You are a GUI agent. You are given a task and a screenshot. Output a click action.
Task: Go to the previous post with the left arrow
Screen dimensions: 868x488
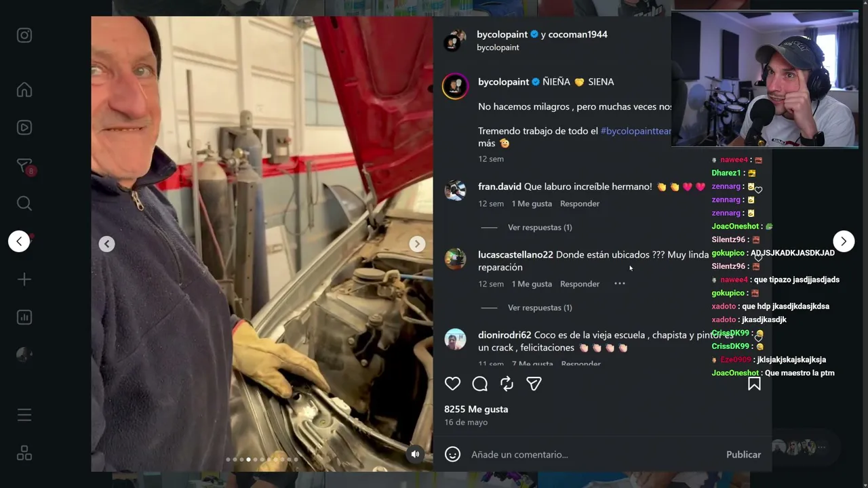point(19,241)
